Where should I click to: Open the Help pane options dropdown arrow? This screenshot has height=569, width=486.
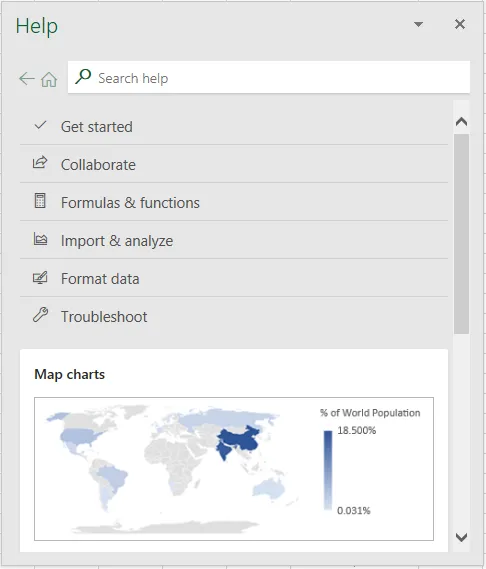(418, 24)
